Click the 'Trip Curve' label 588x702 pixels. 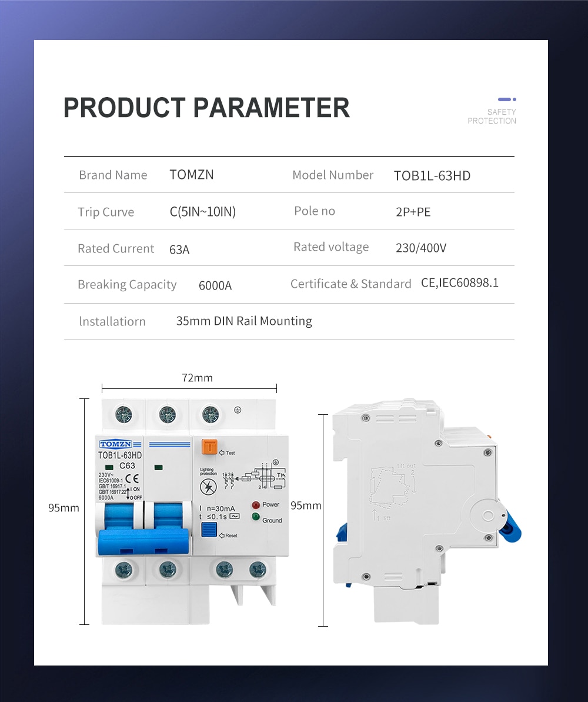point(106,212)
